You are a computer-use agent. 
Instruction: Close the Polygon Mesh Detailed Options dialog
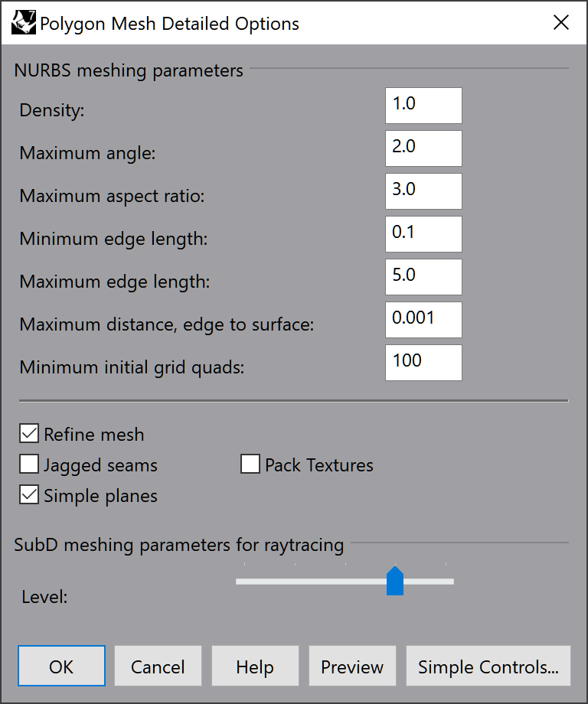pos(561,22)
